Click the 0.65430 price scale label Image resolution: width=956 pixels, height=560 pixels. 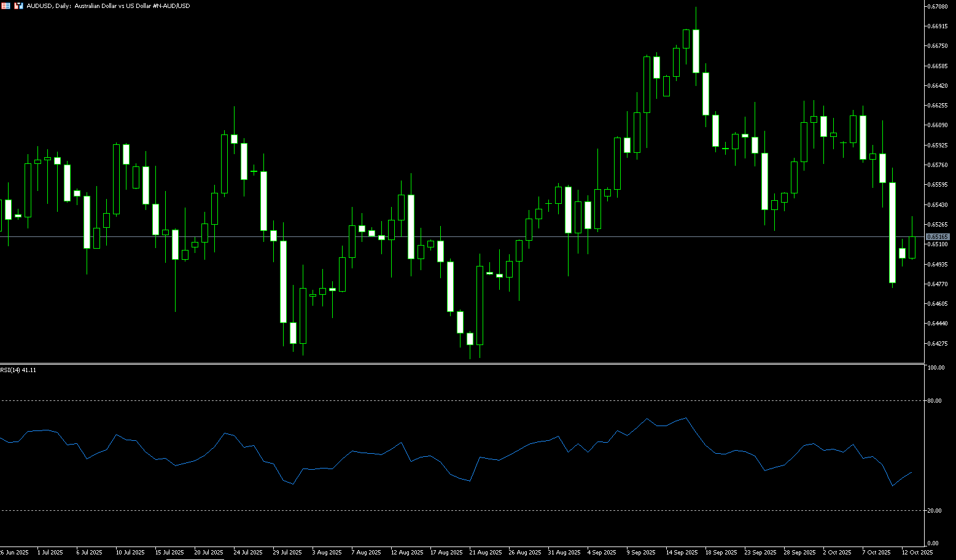[x=938, y=205]
